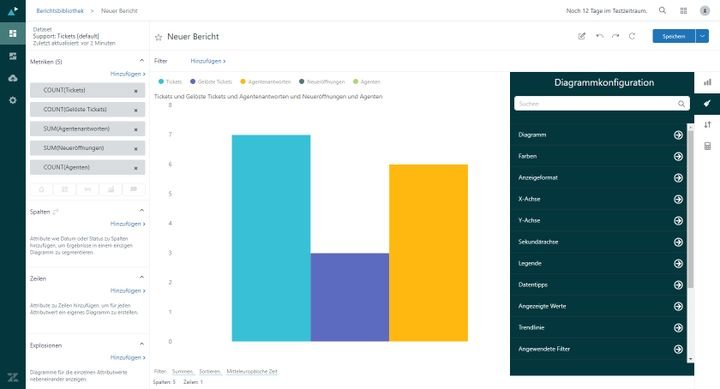Collapse the Zeilen section

point(141,277)
